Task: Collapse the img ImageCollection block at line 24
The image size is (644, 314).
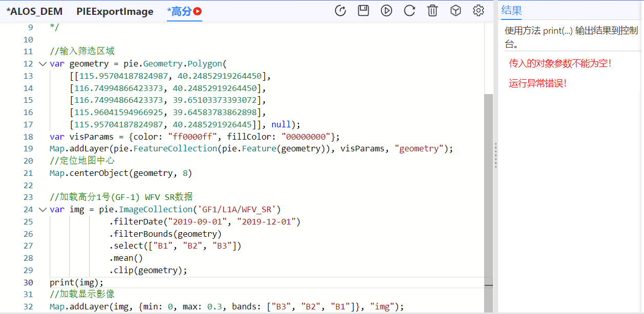Action: pos(42,209)
